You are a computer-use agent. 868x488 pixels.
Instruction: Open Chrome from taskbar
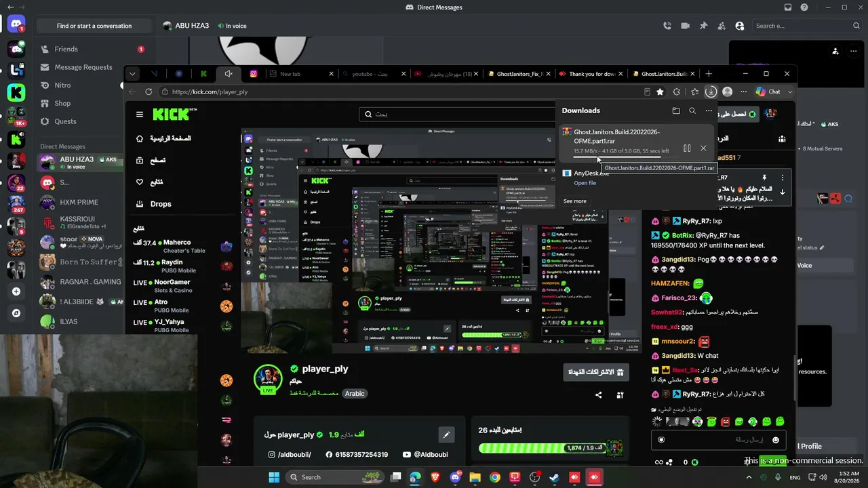pyautogui.click(x=495, y=477)
